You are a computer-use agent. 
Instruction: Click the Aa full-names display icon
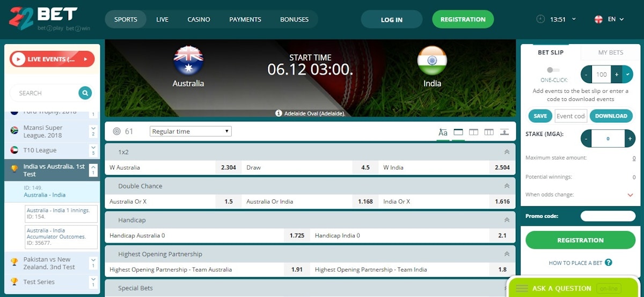(x=443, y=132)
